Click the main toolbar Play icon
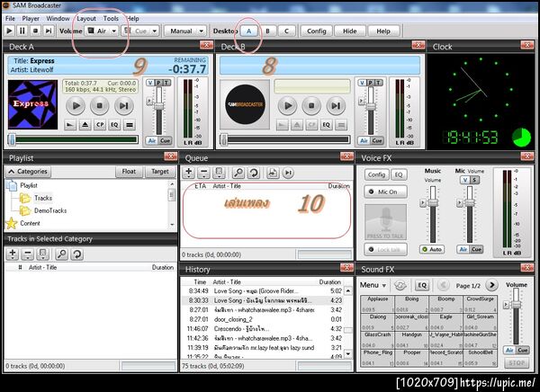 click(x=9, y=31)
